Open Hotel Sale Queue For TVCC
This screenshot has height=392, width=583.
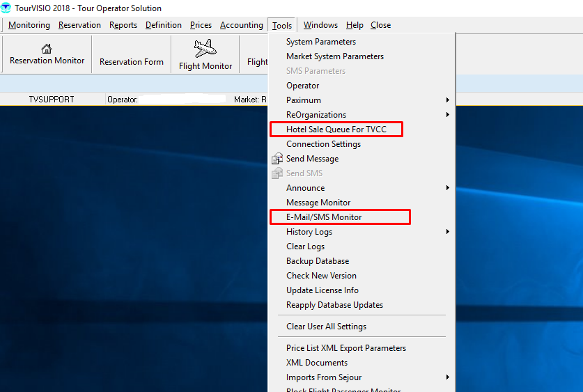tap(336, 130)
